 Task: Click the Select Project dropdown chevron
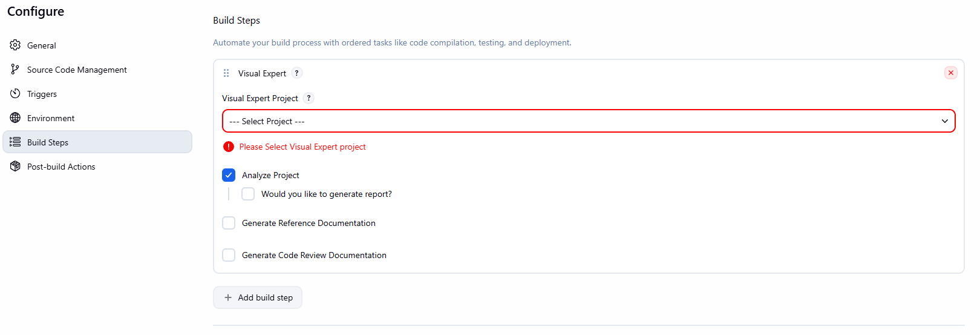click(x=945, y=121)
